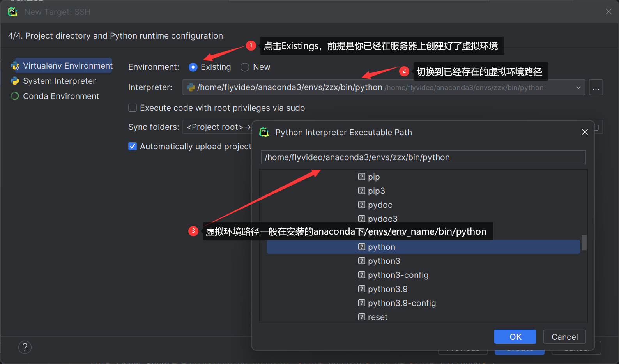Open the Interpreter combo box
The image size is (619, 364).
point(384,87)
